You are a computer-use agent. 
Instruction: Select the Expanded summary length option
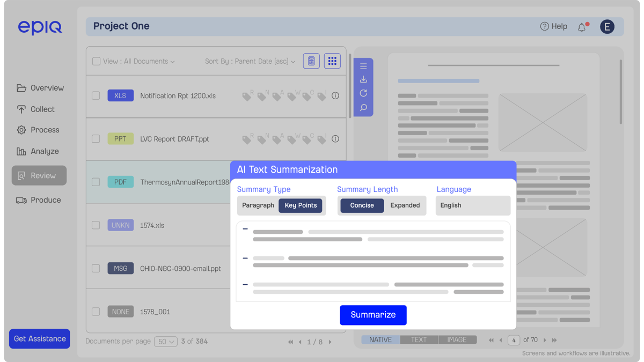pyautogui.click(x=405, y=205)
